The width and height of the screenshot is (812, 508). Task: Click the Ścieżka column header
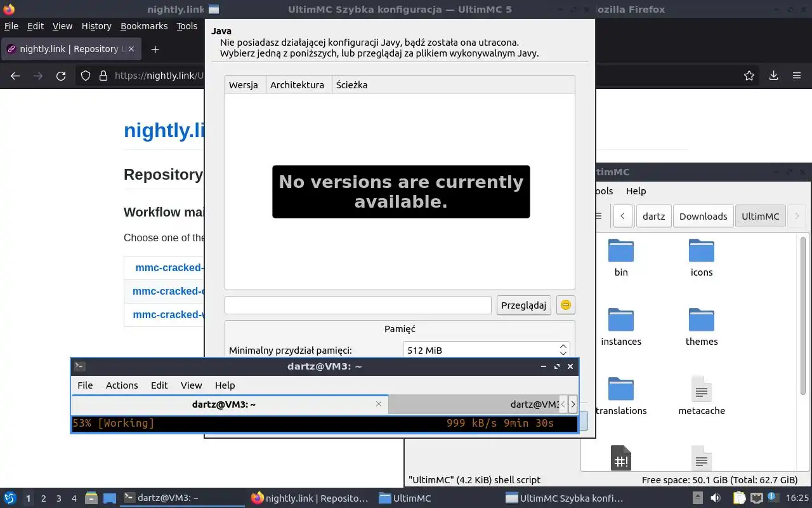click(453, 84)
